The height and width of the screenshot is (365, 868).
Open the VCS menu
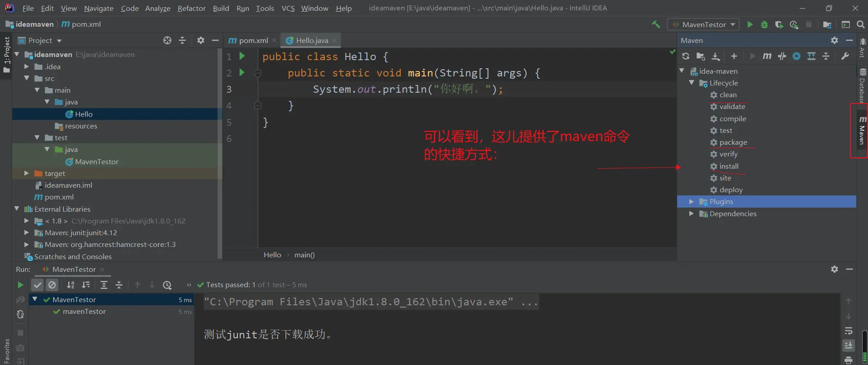(x=288, y=8)
